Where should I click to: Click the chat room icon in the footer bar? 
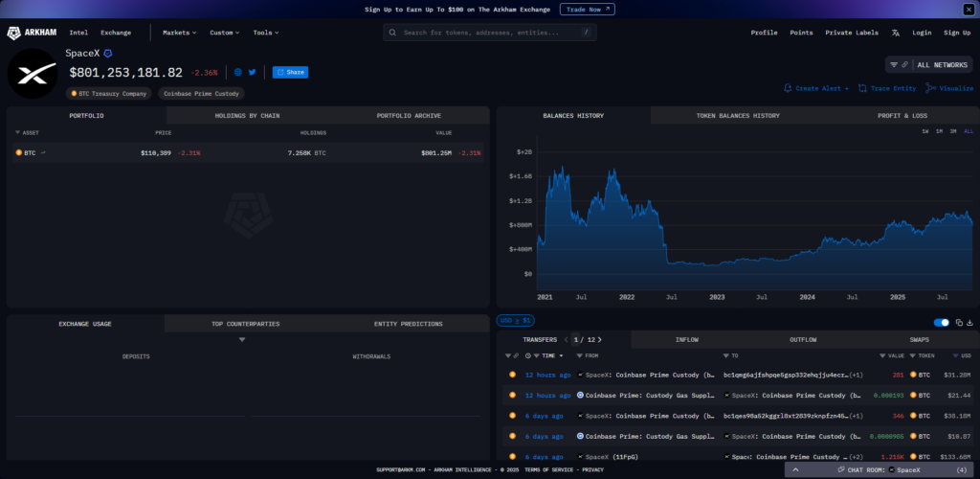click(841, 469)
